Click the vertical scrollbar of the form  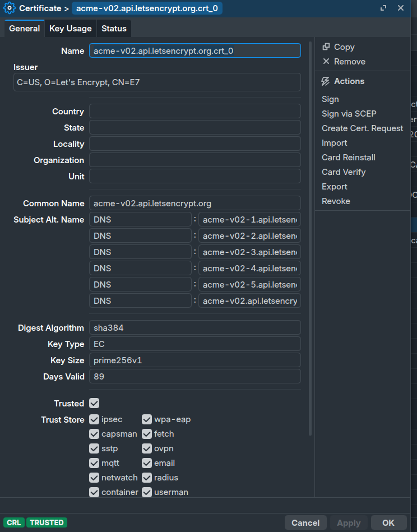click(x=310, y=238)
